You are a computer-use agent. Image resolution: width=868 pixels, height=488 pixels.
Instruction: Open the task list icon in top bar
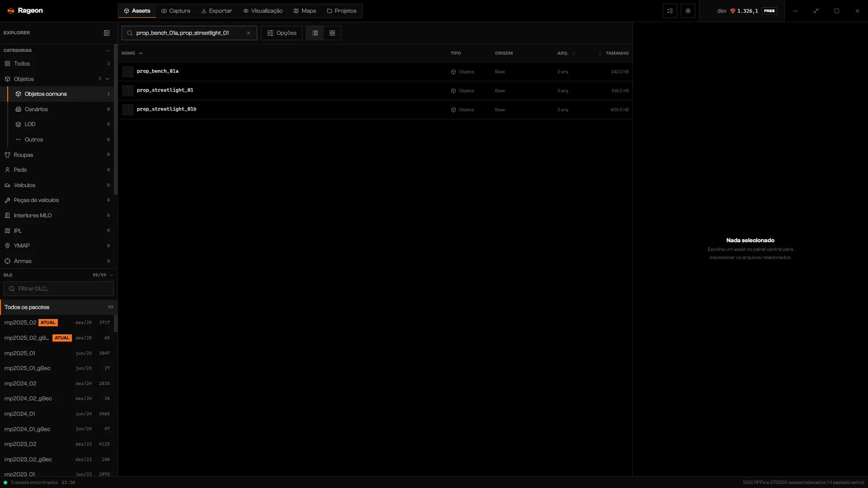(670, 11)
